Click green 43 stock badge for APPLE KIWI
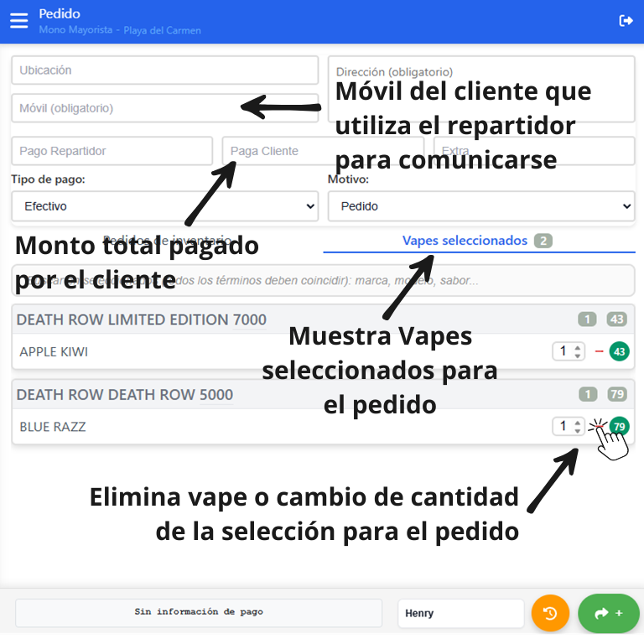644x644 pixels. [x=620, y=351]
